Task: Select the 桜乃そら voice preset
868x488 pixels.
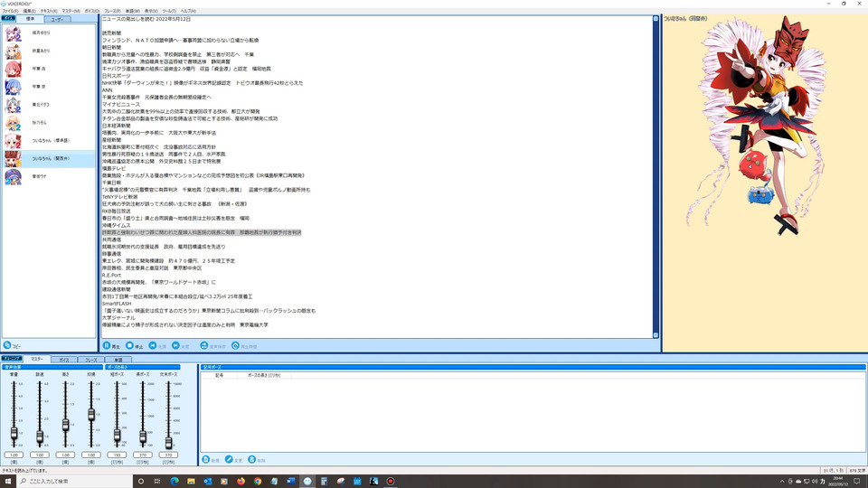Action: [49, 123]
